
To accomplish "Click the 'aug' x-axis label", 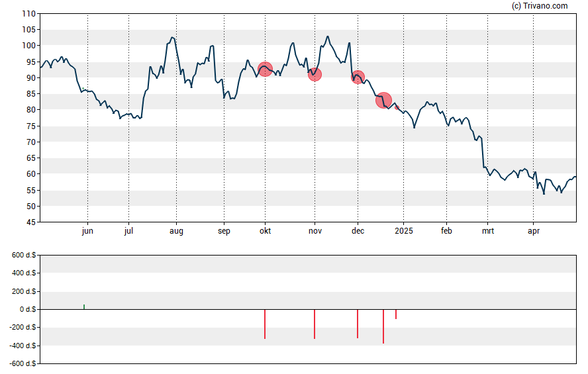I will click(176, 231).
